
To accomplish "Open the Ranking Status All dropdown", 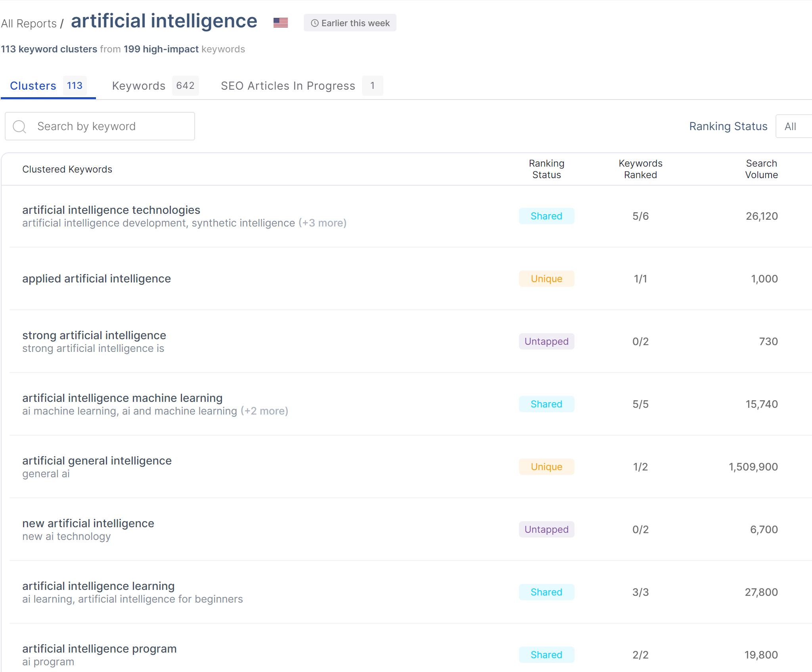I will coord(793,127).
